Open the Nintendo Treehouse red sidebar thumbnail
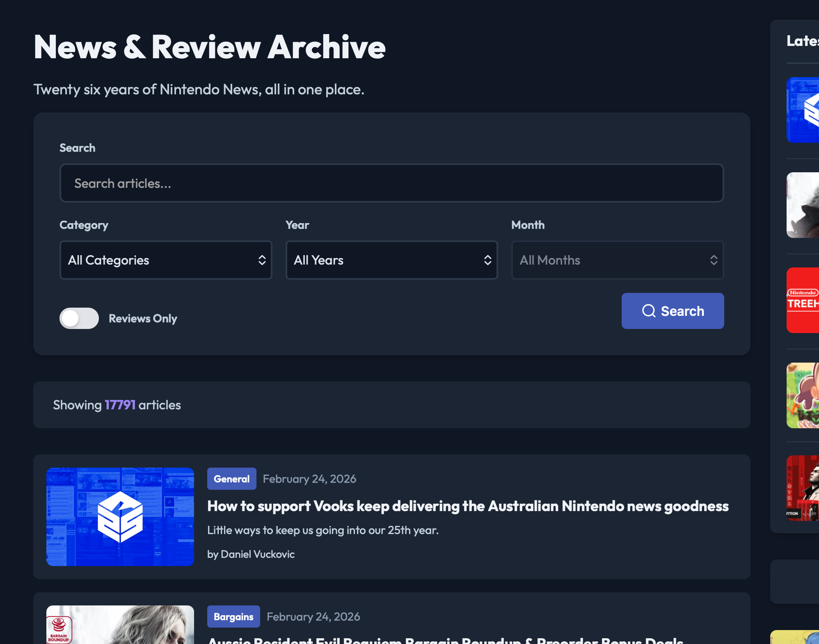Image resolution: width=819 pixels, height=644 pixels. coord(803,300)
